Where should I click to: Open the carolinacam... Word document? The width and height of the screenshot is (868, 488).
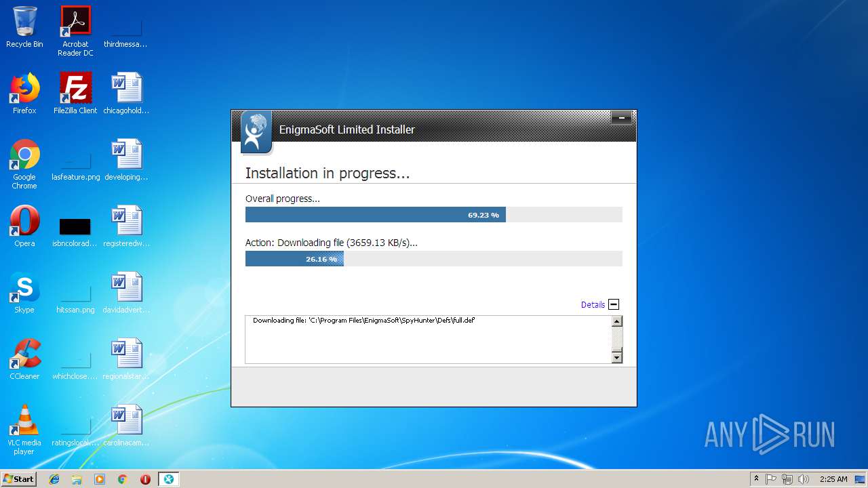pos(125,426)
